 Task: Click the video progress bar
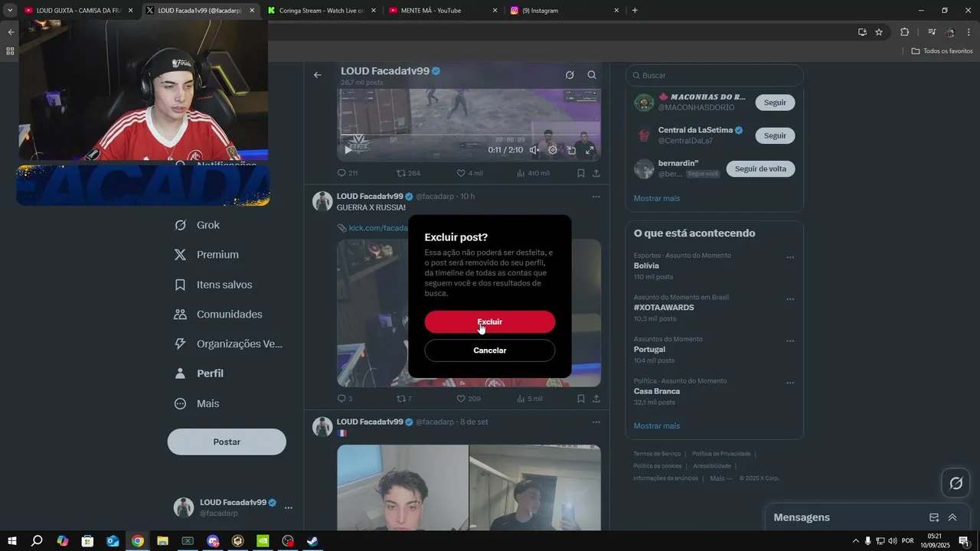point(469,136)
